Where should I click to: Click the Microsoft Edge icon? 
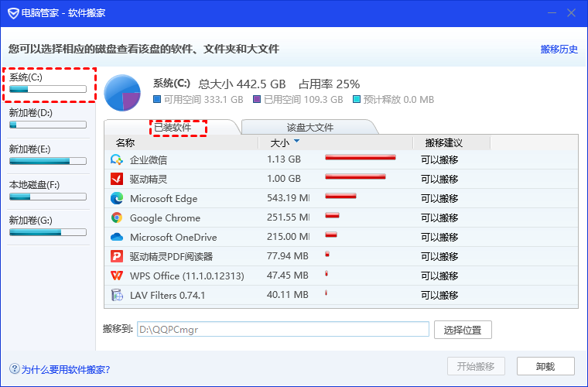click(x=117, y=198)
